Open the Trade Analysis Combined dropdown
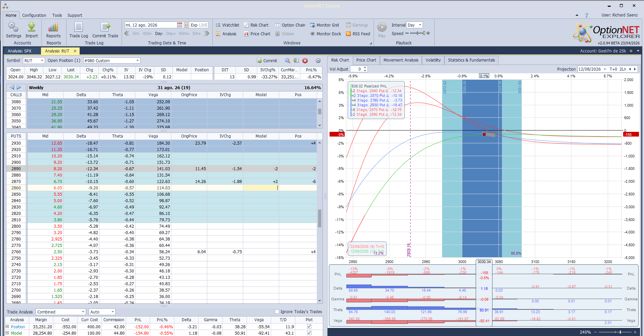644x336 pixels. (x=61, y=312)
